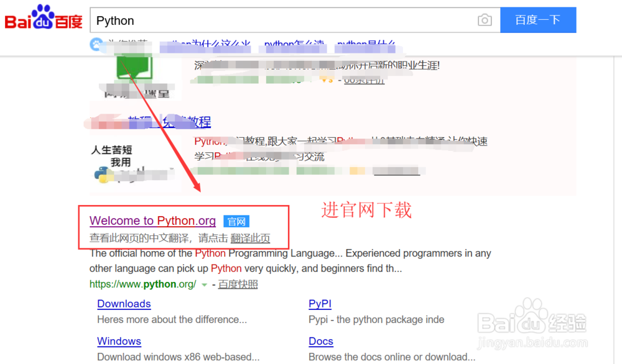Open the Windows sublink
Image resolution: width=622 pixels, height=364 pixels.
(x=119, y=341)
